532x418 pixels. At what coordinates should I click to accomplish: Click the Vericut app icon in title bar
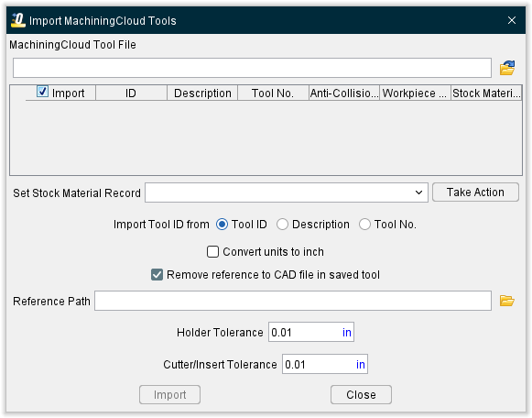(x=18, y=20)
